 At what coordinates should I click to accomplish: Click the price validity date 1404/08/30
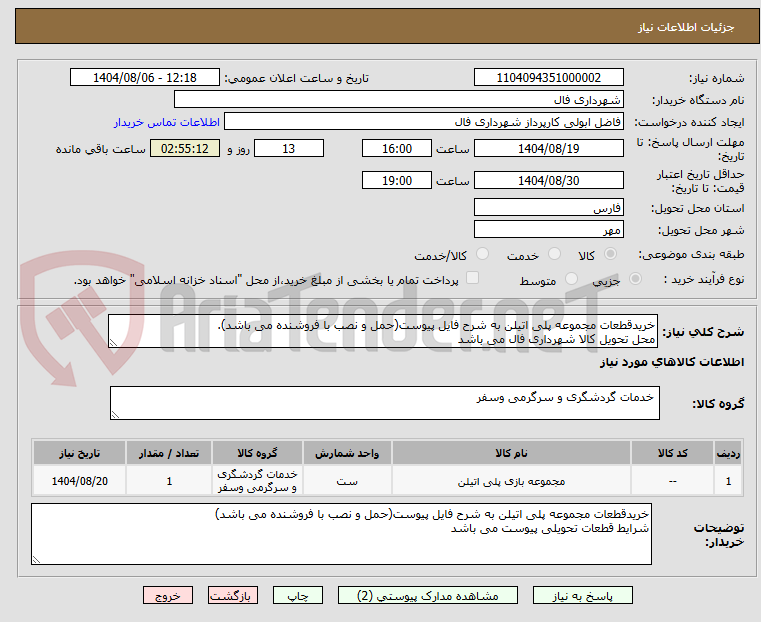point(548,180)
